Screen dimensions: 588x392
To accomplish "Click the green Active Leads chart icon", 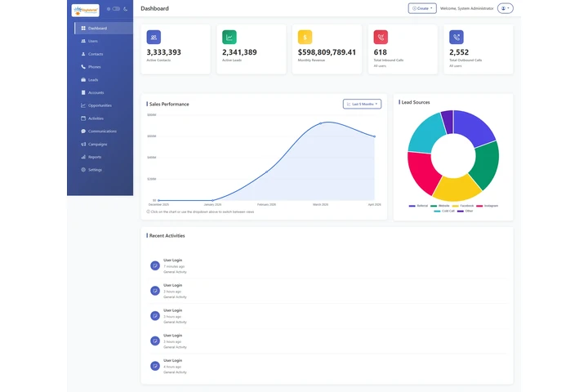I will pos(229,38).
